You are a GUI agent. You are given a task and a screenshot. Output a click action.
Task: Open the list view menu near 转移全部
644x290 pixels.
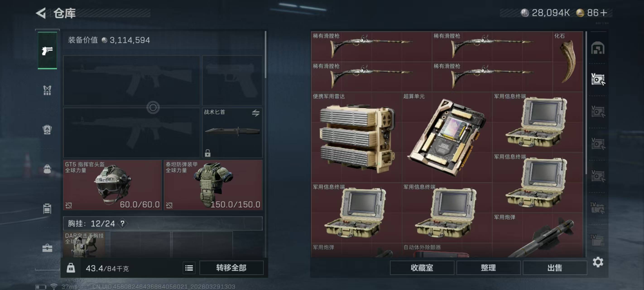(x=189, y=268)
